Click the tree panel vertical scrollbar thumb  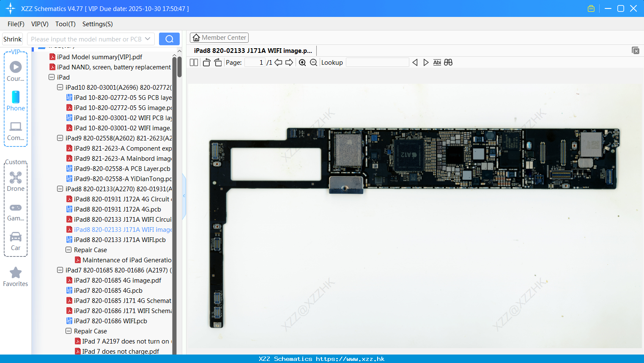pyautogui.click(x=179, y=67)
